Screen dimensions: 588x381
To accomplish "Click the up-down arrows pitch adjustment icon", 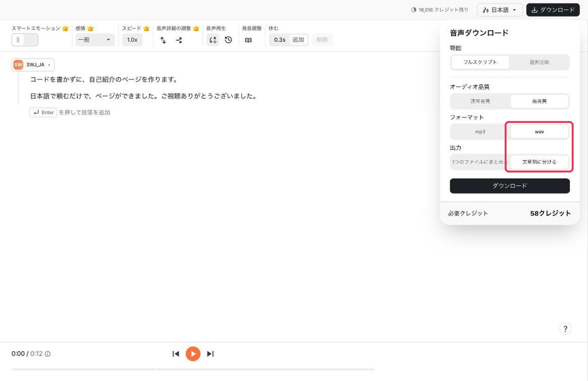I will coord(163,40).
